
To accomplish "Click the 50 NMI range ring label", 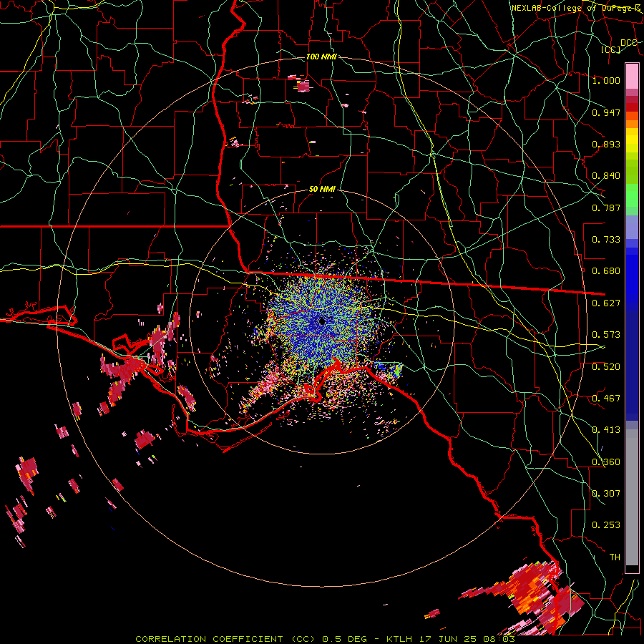I will pos(323,190).
